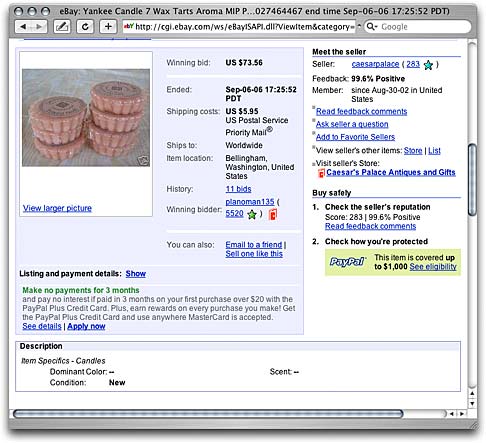Click the PayPal logo in protection box

click(x=348, y=262)
